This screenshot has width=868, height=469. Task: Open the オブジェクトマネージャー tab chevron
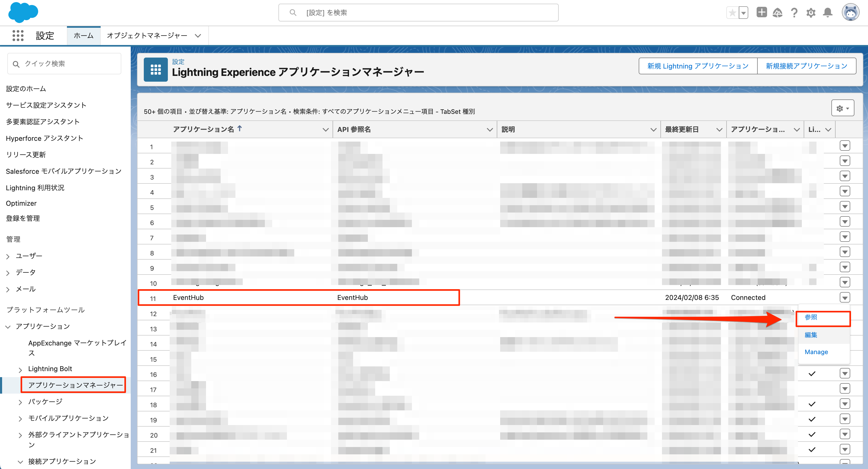click(x=198, y=36)
